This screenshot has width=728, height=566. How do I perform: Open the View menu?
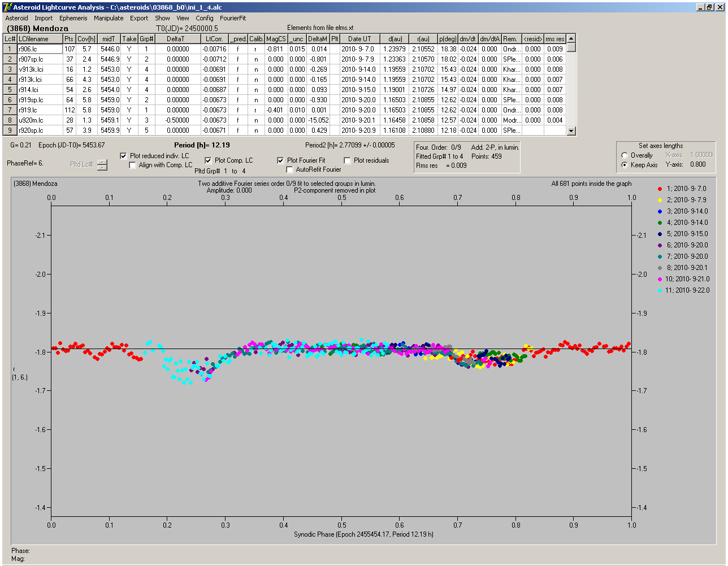pos(183,18)
